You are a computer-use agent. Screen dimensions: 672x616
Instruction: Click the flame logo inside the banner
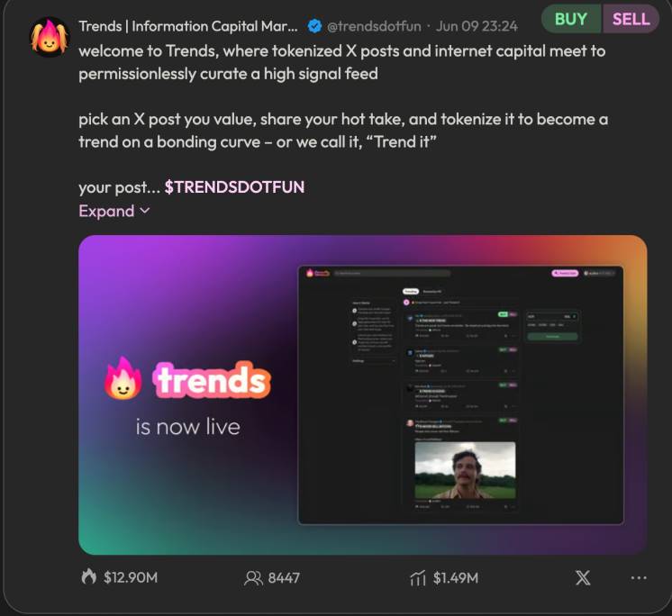click(x=123, y=378)
